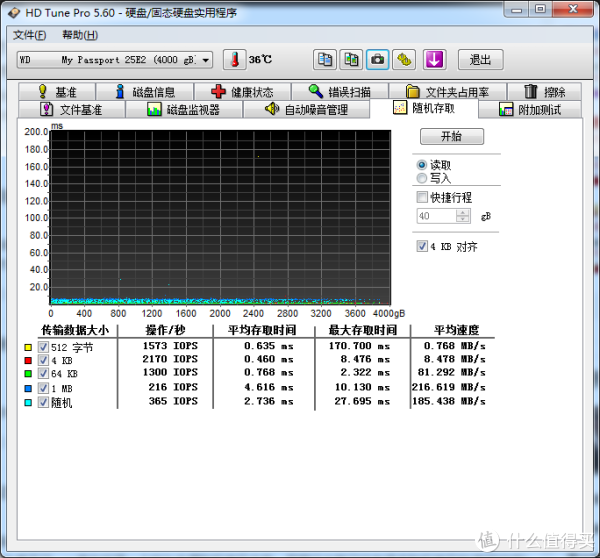Select the 随机存取 tab

[x=424, y=108]
